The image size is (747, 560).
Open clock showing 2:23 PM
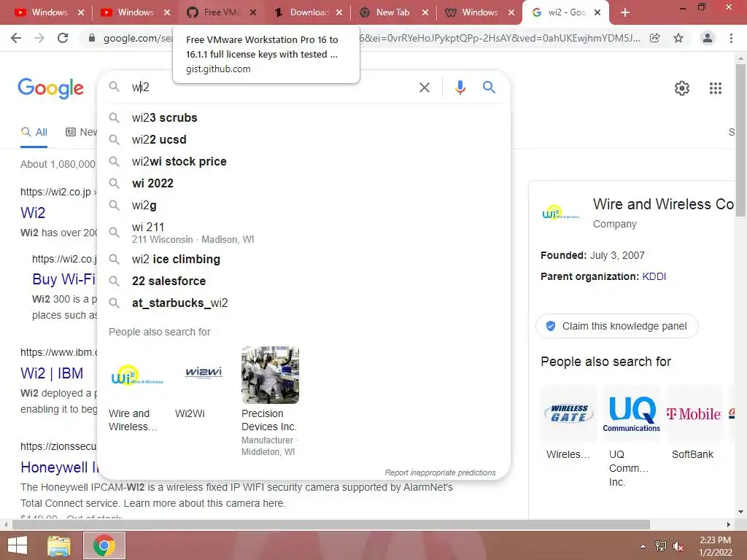715,546
